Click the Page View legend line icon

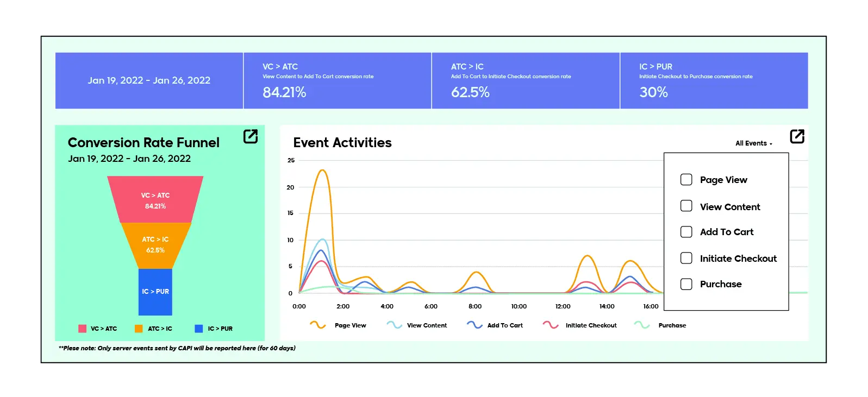click(317, 325)
